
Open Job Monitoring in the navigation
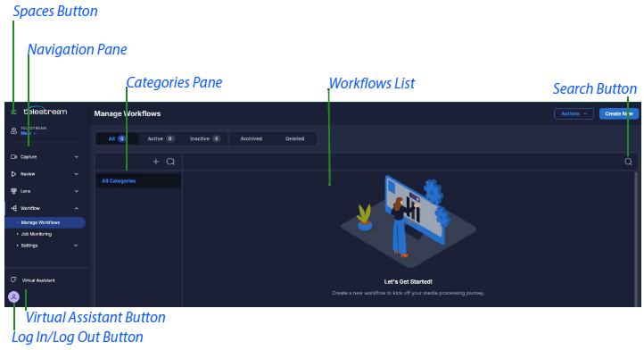coord(37,234)
